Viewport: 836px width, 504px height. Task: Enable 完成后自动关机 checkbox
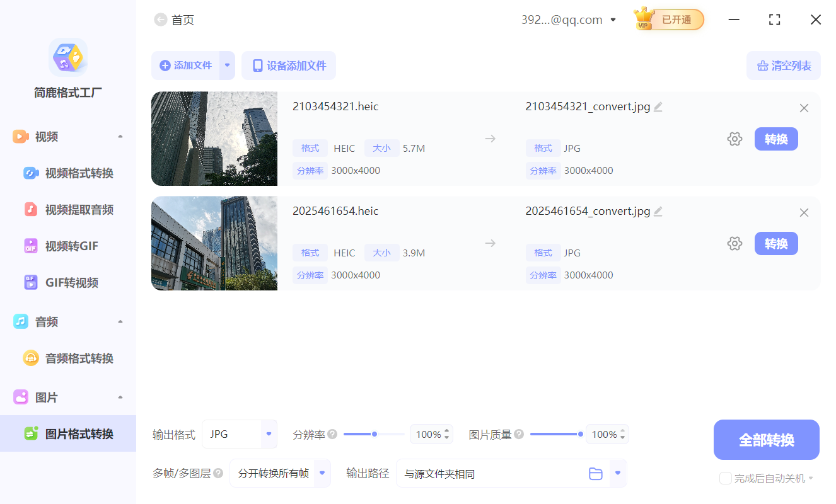click(725, 478)
